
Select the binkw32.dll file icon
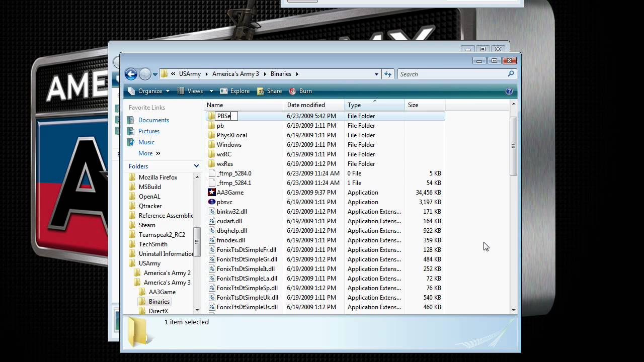pyautogui.click(x=211, y=212)
